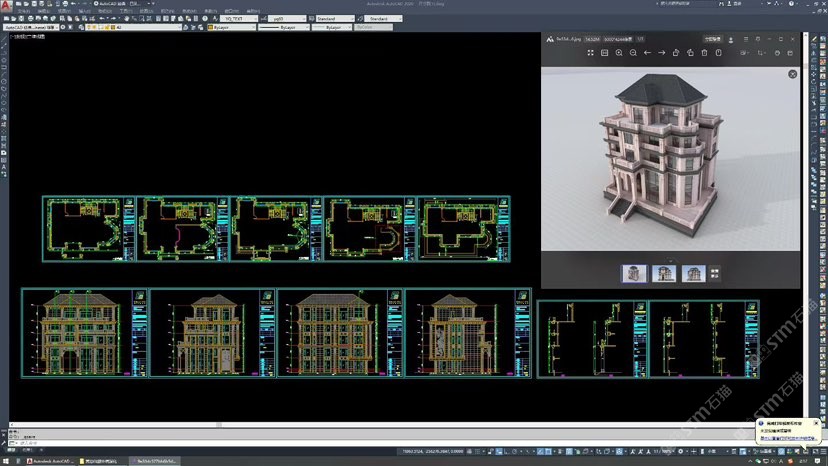Click the zoom out magnifier in image viewer
The image size is (828, 466).
(633, 52)
